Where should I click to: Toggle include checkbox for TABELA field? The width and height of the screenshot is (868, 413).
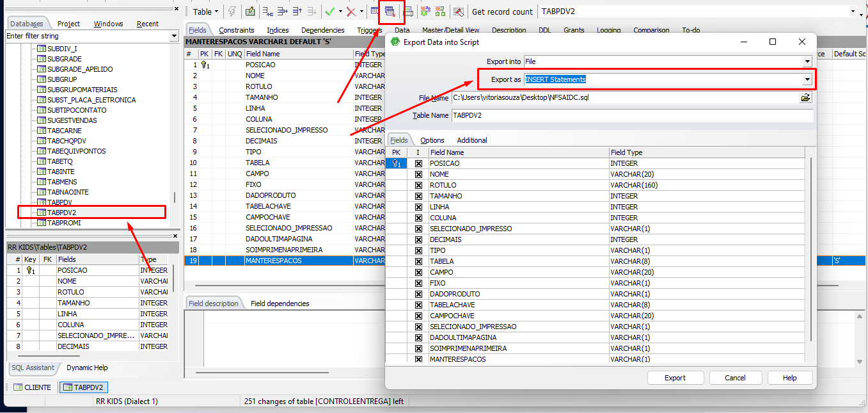(x=418, y=261)
